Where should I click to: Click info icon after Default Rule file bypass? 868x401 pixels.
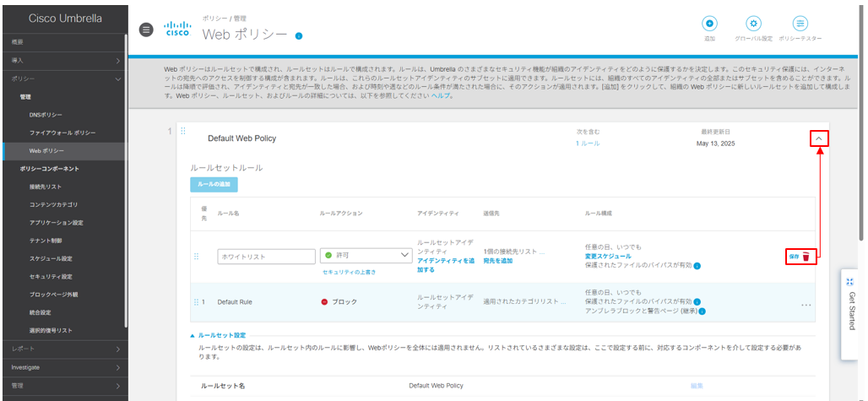697,302
